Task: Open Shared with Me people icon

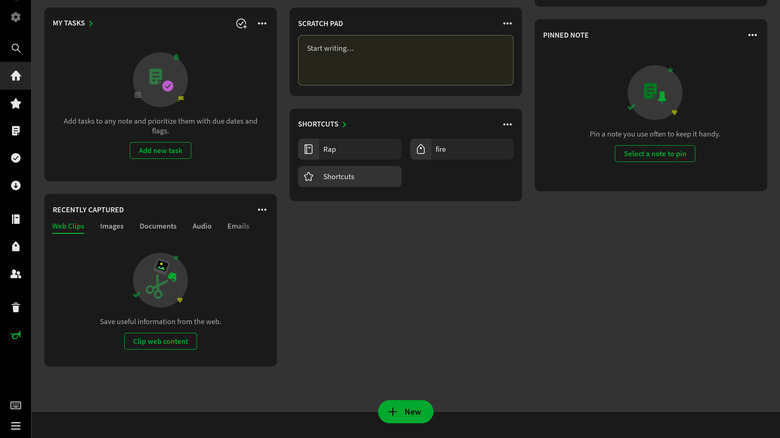Action: (15, 274)
